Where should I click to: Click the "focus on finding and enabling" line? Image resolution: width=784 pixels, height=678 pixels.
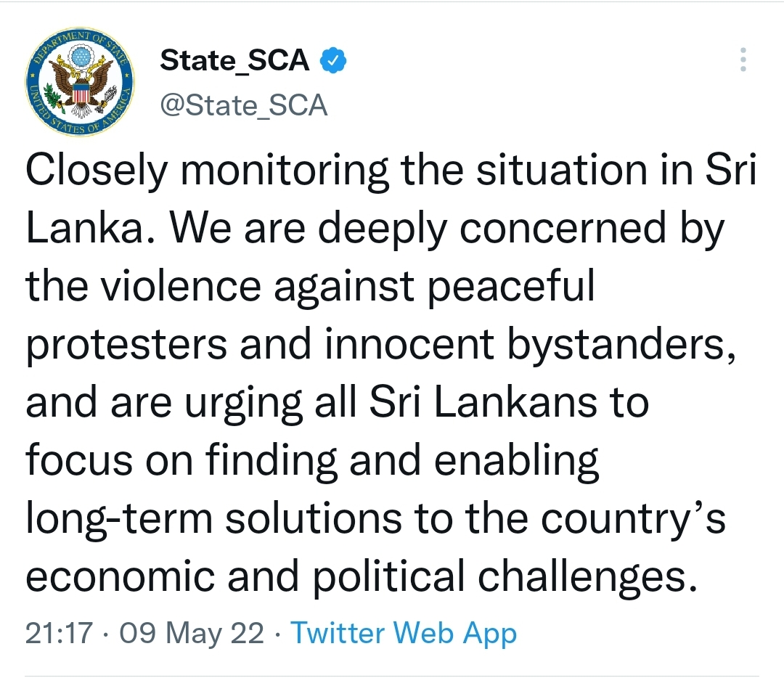click(312, 461)
